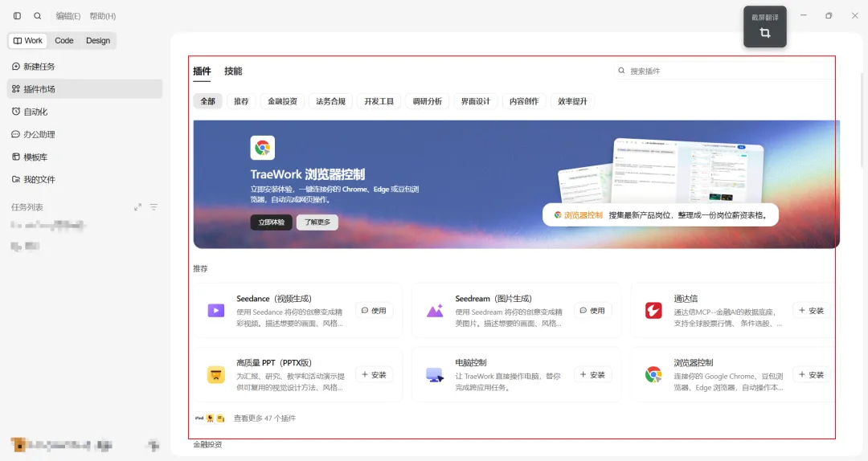Switch to the 技能 tab
This screenshot has height=461, width=868.
coord(233,71)
